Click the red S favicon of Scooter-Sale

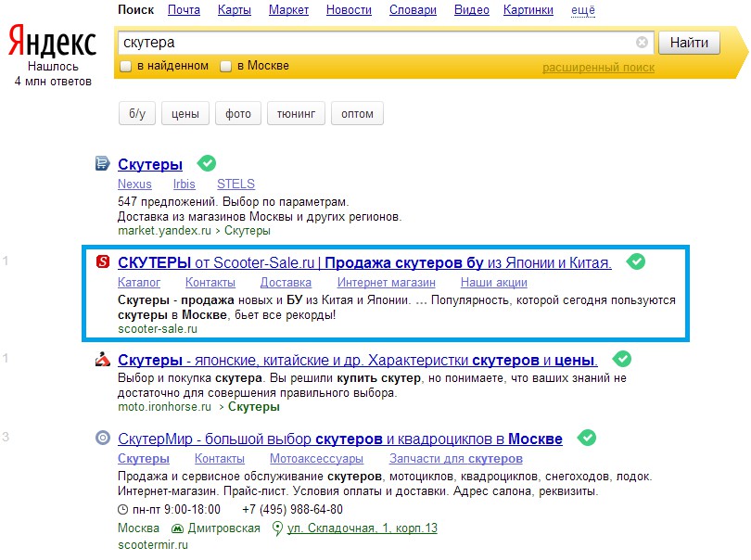pyautogui.click(x=103, y=261)
